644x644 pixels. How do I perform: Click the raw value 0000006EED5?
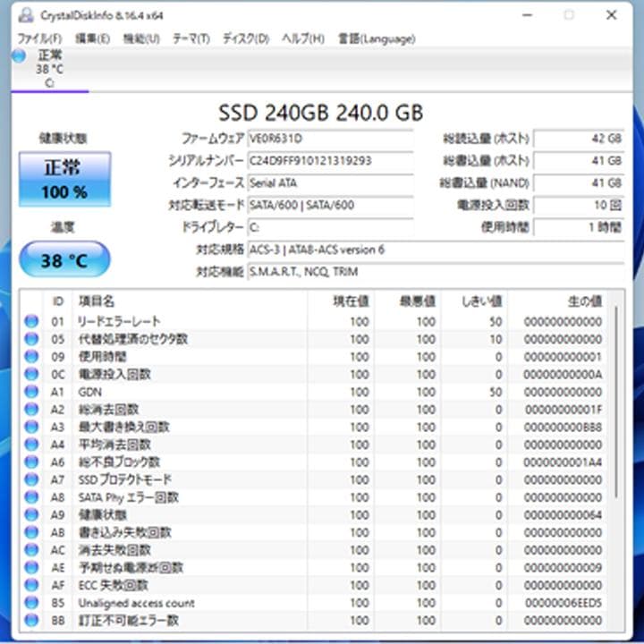pos(563,603)
